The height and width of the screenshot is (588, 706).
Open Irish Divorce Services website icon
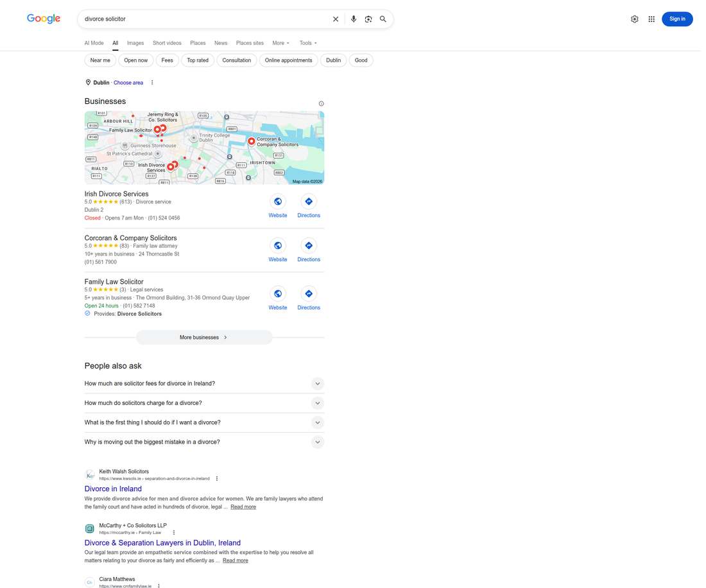click(x=278, y=202)
